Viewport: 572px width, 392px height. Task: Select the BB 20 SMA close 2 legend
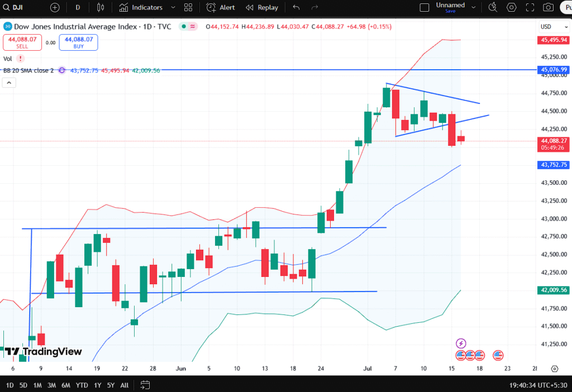28,70
